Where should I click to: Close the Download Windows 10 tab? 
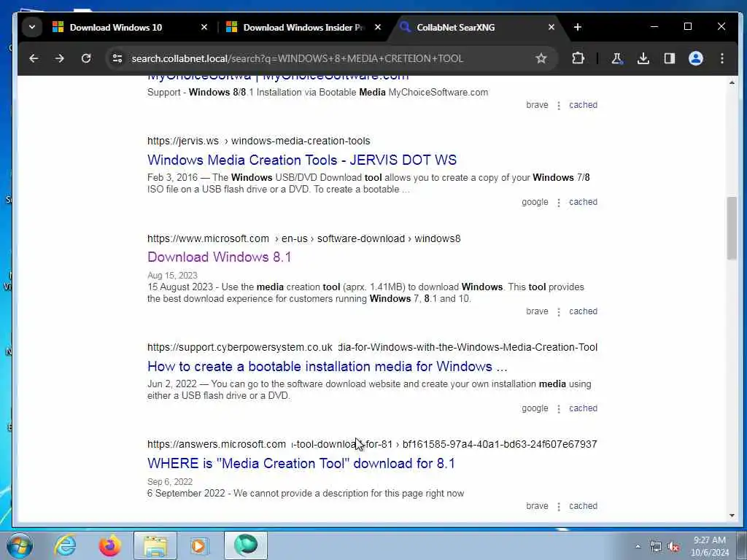point(204,27)
